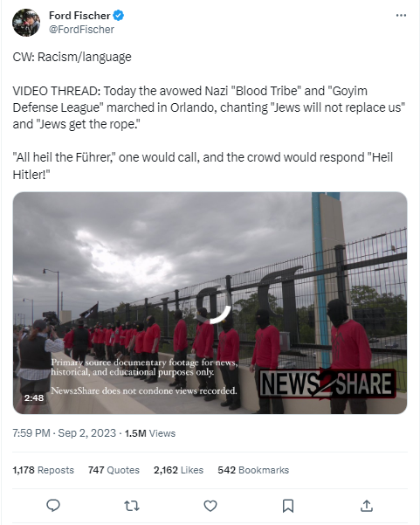Play the video thumbnail
The image size is (420, 525).
(x=210, y=302)
